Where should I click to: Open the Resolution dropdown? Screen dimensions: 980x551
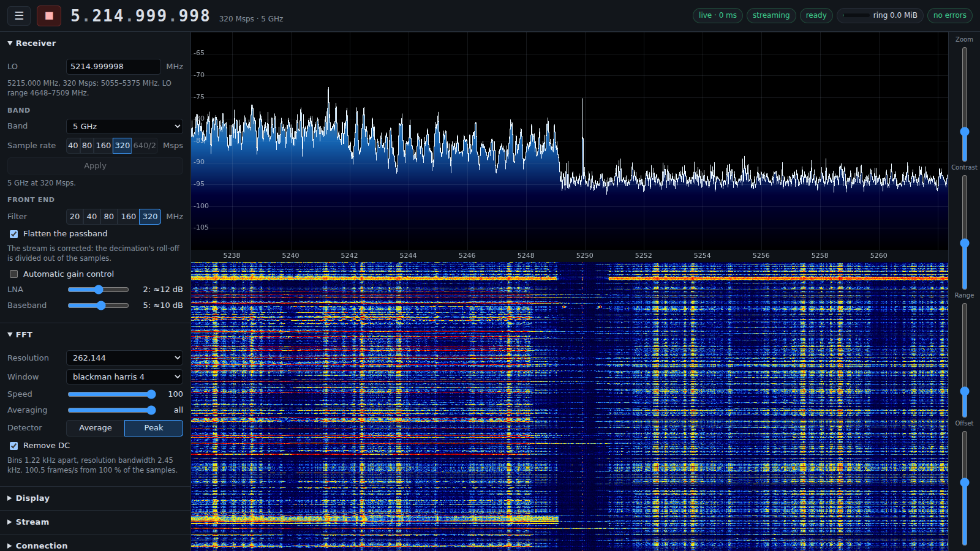tap(124, 358)
